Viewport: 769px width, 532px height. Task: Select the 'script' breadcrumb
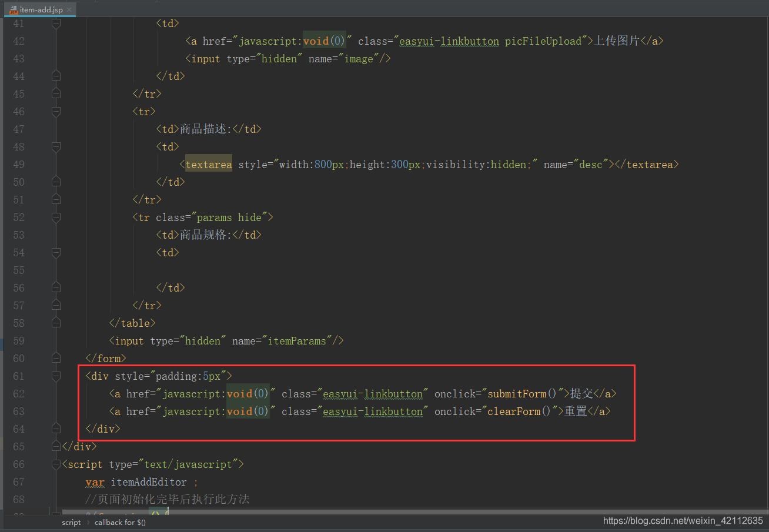pyautogui.click(x=71, y=523)
